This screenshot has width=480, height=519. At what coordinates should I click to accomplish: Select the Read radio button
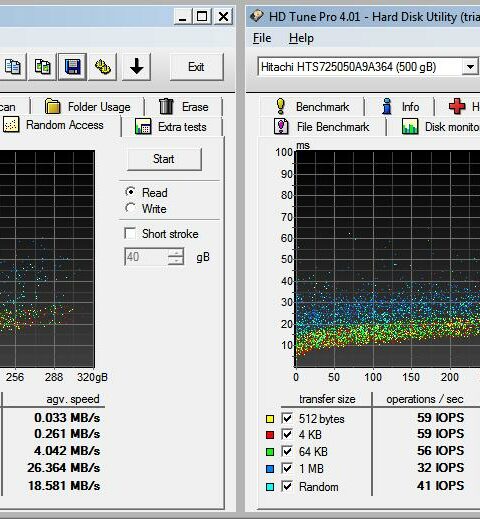tap(130, 192)
